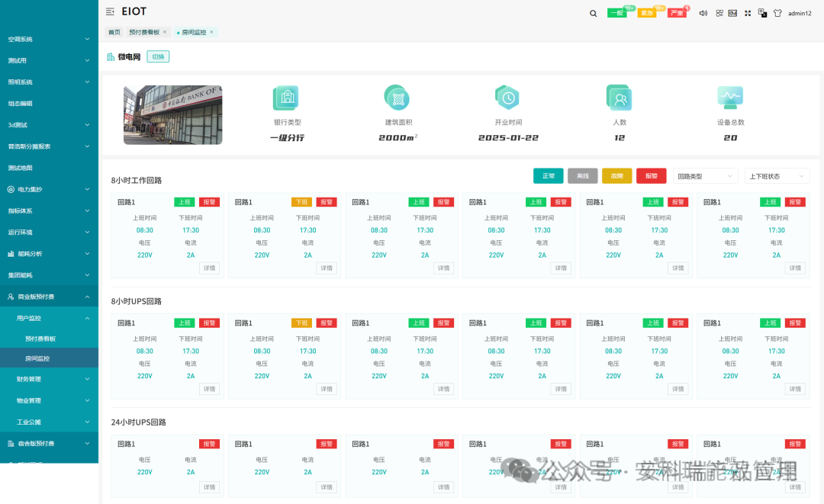This screenshot has height=504, width=824.
Task: Click the 微电网 building icon
Action: click(111, 56)
